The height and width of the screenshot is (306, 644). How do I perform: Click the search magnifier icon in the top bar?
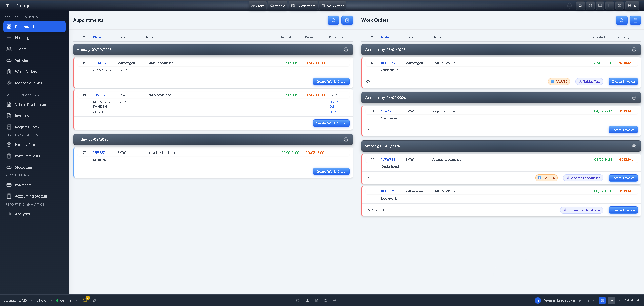(x=580, y=6)
